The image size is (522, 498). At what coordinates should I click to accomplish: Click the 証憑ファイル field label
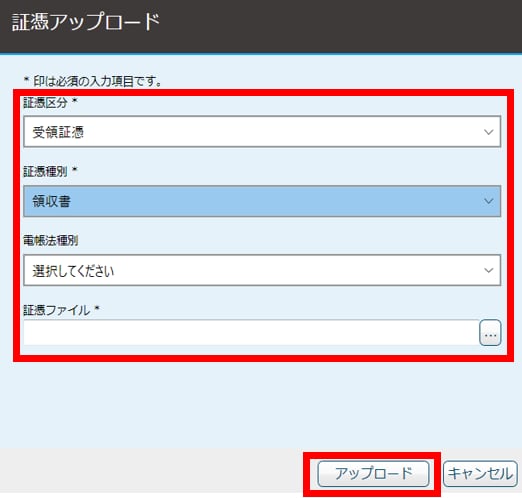tap(61, 310)
